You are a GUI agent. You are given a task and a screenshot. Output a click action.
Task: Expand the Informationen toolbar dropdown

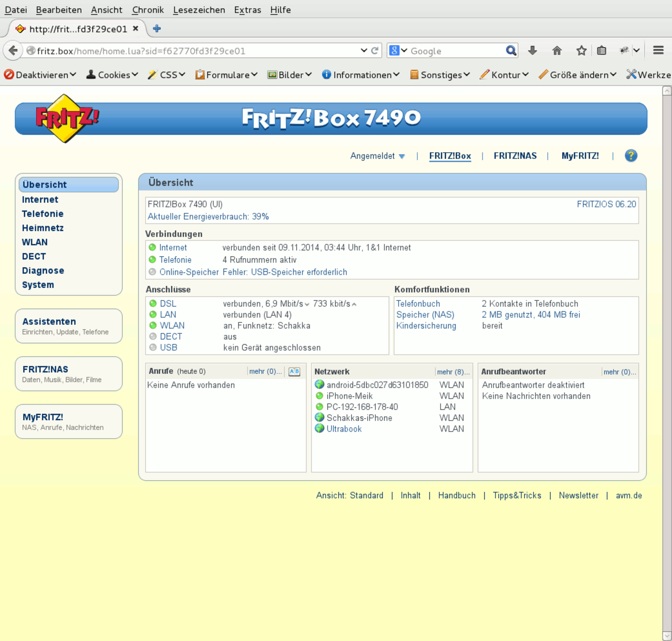(x=361, y=75)
